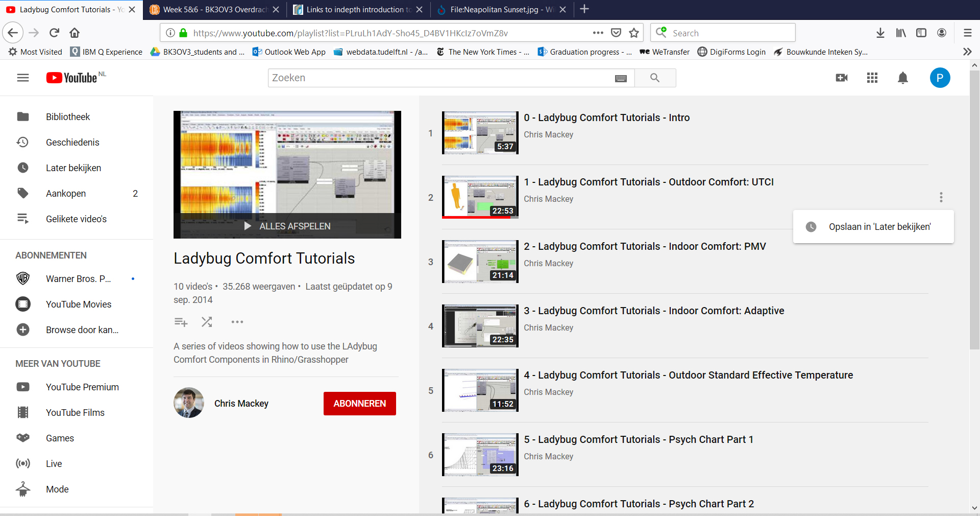Screen dimensions: 980x516
Task: Open Chris Mackey channel link beside avatar
Action: (241, 404)
